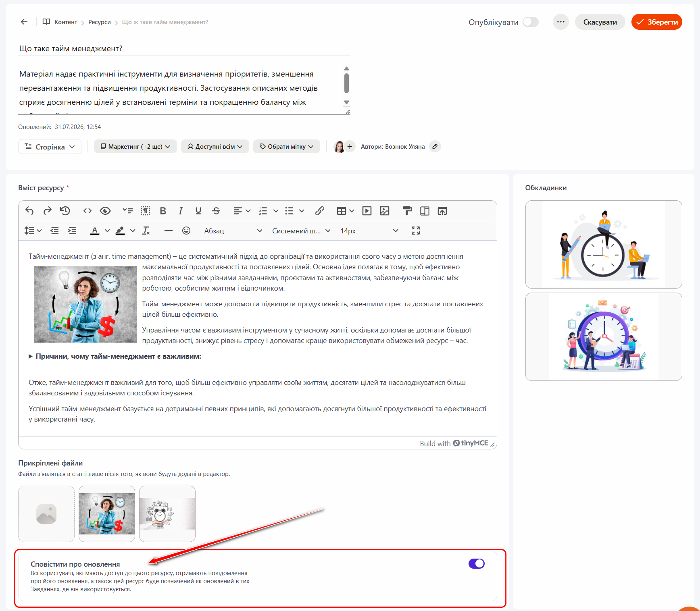Clear text formatting

pos(146,231)
